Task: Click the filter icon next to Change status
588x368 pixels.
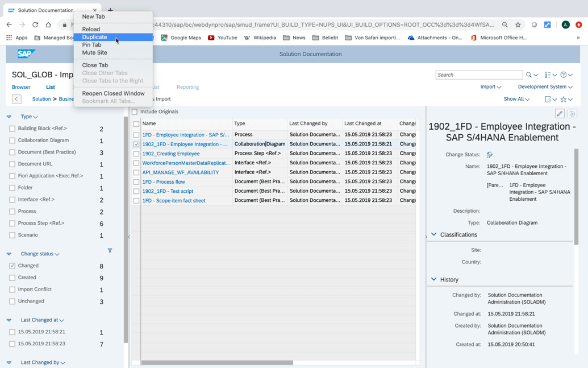Action: click(110, 250)
